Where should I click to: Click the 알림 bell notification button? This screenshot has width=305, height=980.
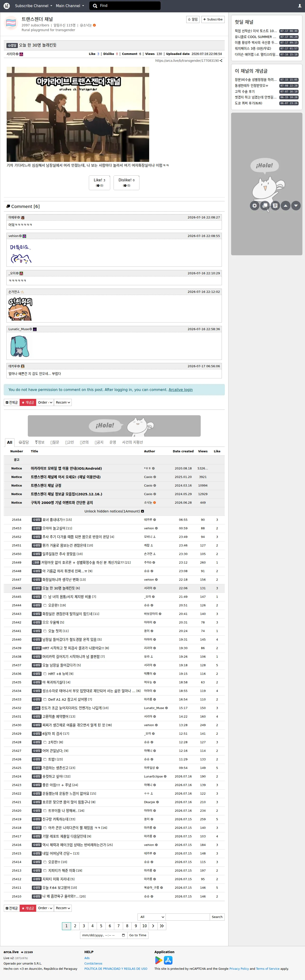(193, 19)
